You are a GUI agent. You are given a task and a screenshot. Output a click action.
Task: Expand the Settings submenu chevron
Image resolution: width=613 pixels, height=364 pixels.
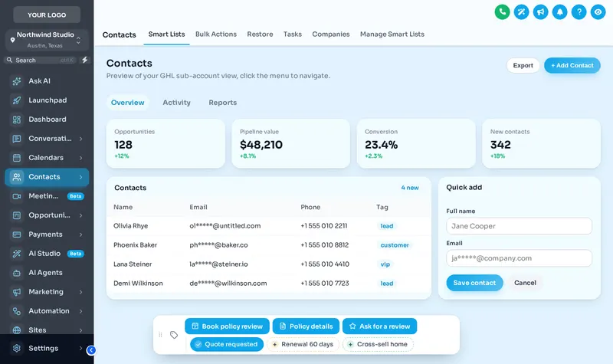click(x=81, y=349)
